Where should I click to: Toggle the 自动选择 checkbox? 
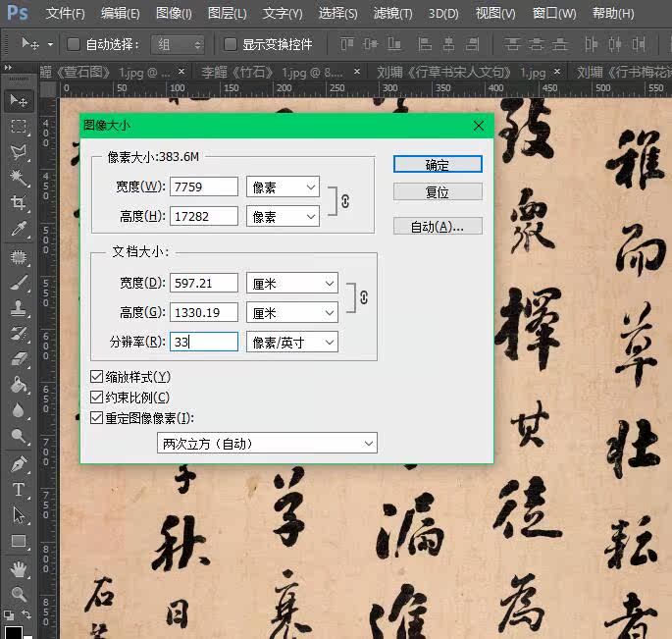point(74,44)
